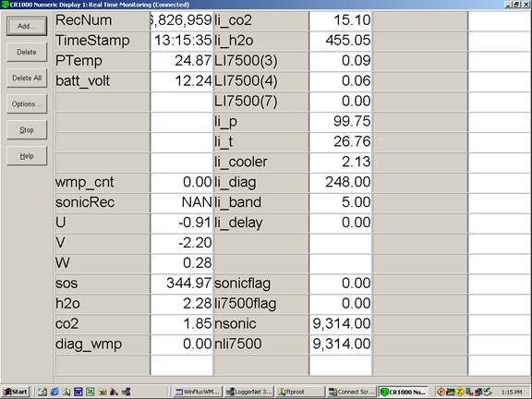Click the network connection tray icon with red X
Image resolution: width=532 pixels, height=399 pixels.
[469, 392]
